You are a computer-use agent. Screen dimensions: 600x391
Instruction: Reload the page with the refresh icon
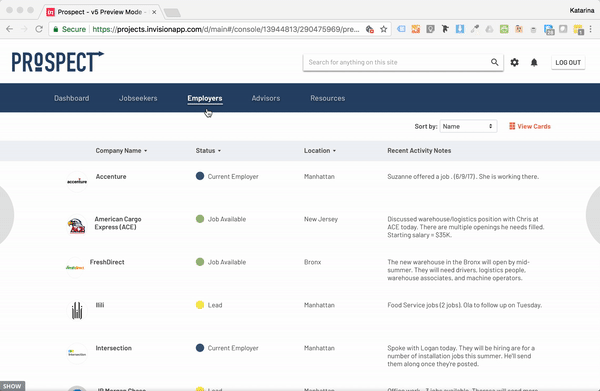pos(39,29)
